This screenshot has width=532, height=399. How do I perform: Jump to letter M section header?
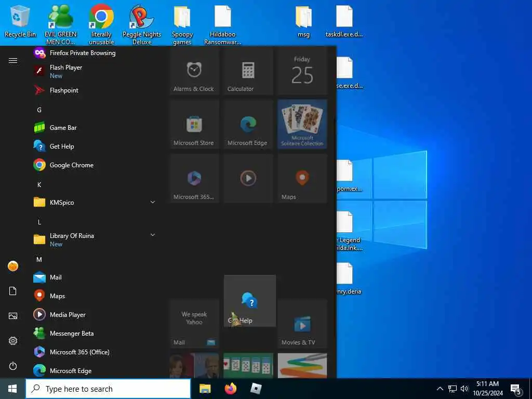pyautogui.click(x=39, y=260)
